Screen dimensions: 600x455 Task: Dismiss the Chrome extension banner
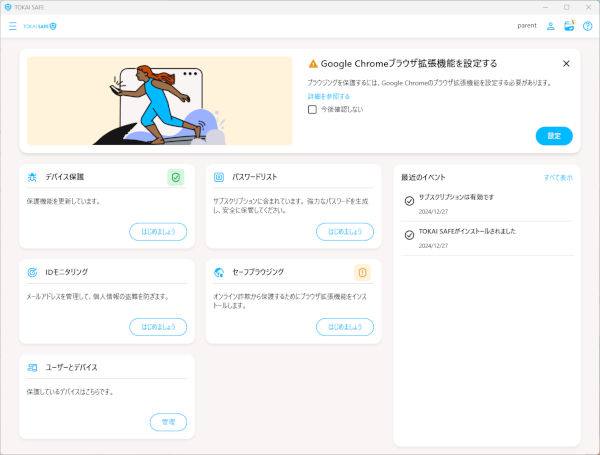pos(566,64)
